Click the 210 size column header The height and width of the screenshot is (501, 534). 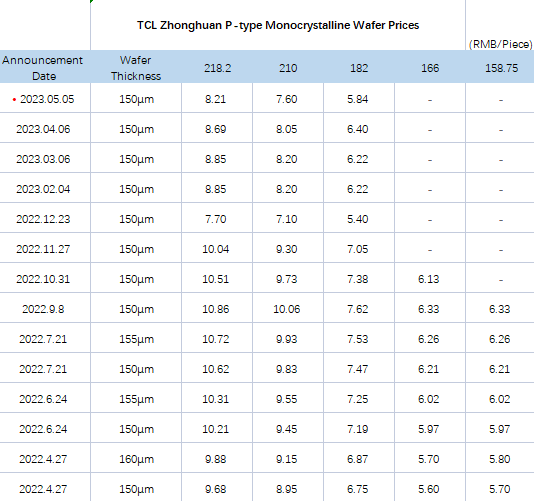tap(288, 68)
